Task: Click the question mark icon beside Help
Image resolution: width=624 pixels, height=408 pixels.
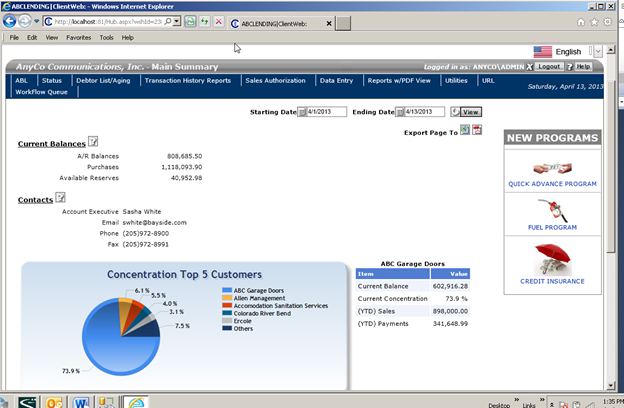Action: [x=569, y=67]
